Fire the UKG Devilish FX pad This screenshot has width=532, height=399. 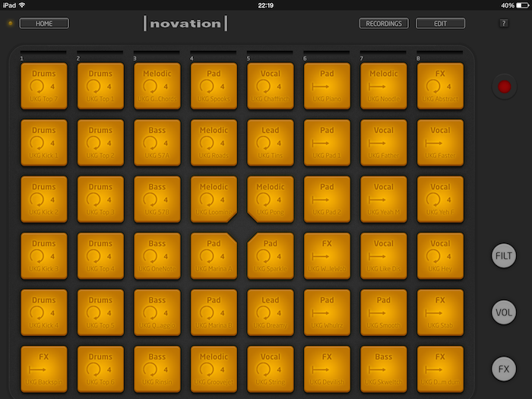coord(327,369)
